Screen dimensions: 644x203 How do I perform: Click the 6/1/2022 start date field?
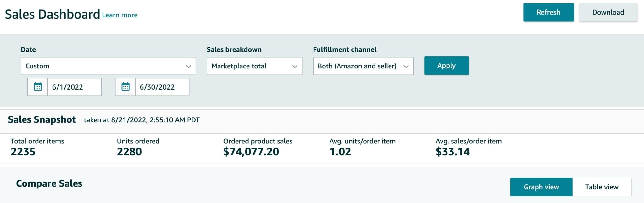point(74,87)
